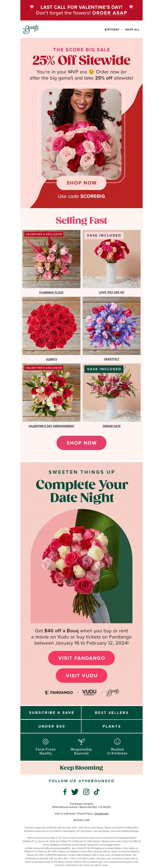Open the TikTok icon link

point(96,791)
